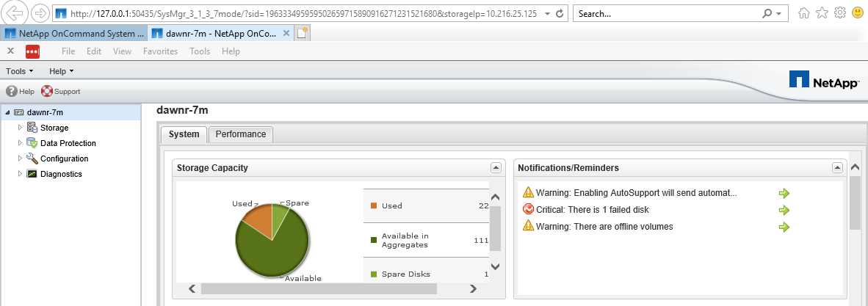This screenshot has width=868, height=306.
Task: Expand the Storage tree node
Action: pos(21,128)
